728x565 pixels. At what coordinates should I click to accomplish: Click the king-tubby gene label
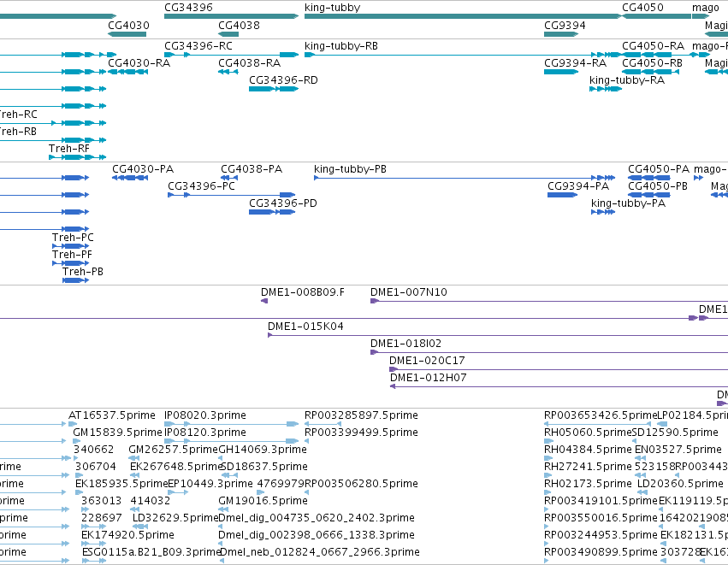(x=333, y=8)
